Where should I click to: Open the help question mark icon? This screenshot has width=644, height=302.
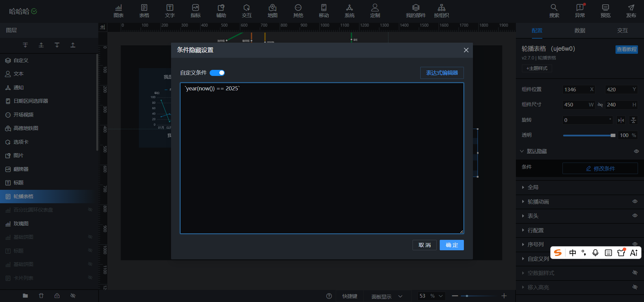(329, 296)
